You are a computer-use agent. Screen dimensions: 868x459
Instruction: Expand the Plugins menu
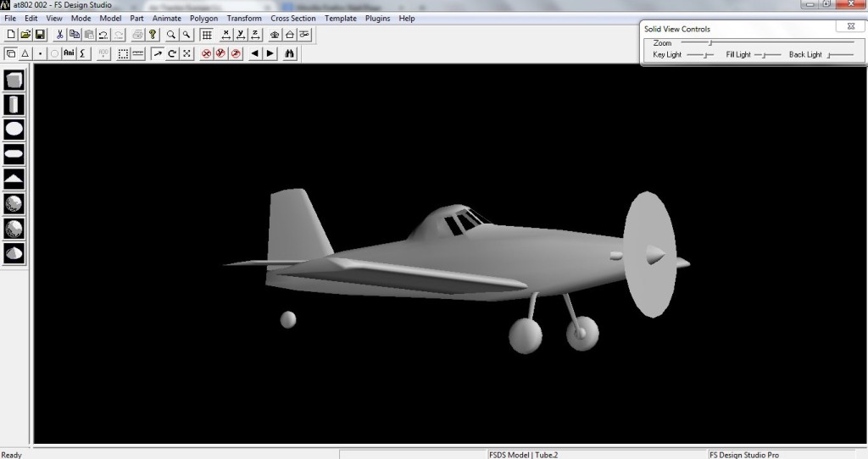tap(377, 18)
